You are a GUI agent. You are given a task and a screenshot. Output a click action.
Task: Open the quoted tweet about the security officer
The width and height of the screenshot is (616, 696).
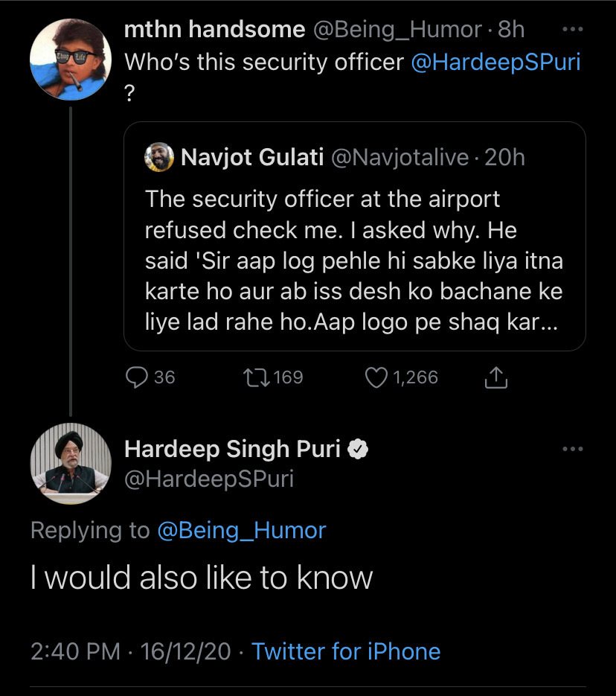[x=354, y=261]
